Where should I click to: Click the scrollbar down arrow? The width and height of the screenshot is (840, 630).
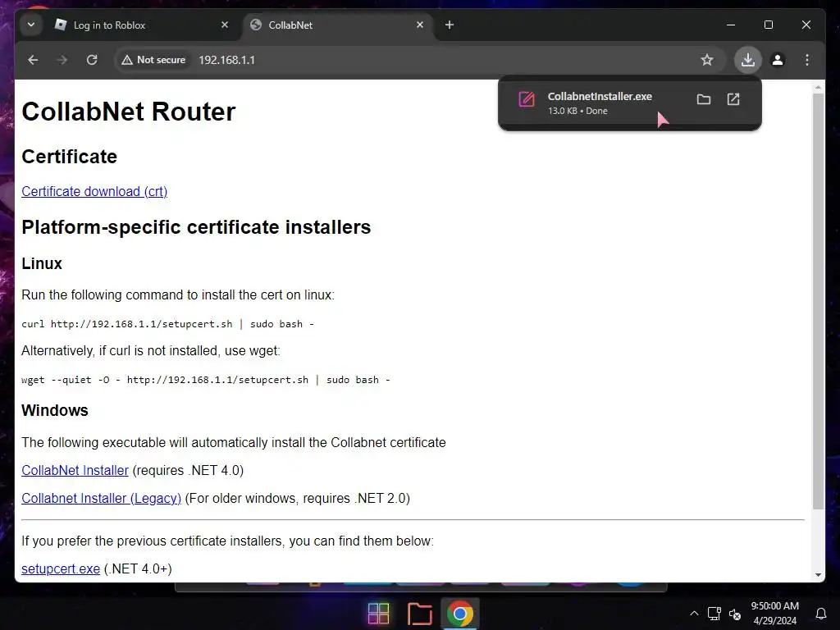pos(818,575)
